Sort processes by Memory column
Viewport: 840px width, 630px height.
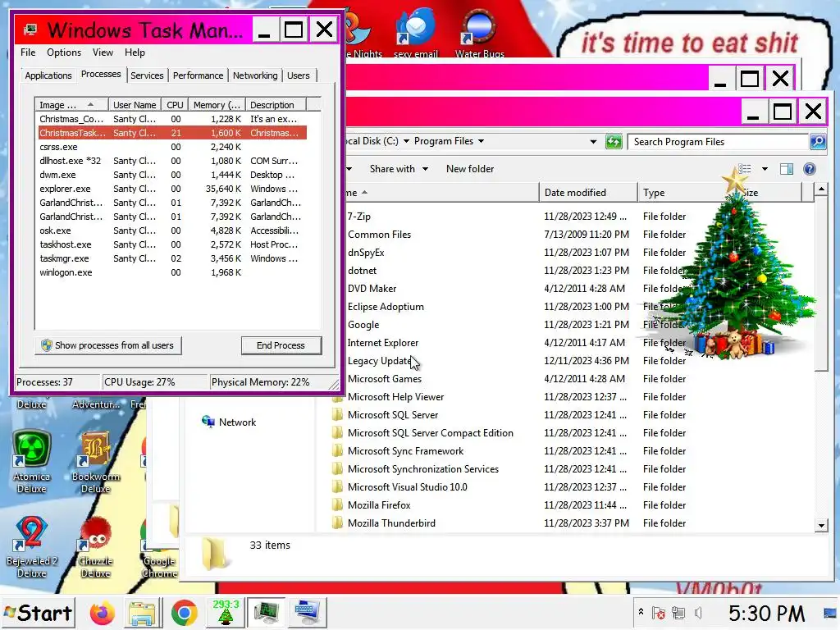tap(217, 105)
